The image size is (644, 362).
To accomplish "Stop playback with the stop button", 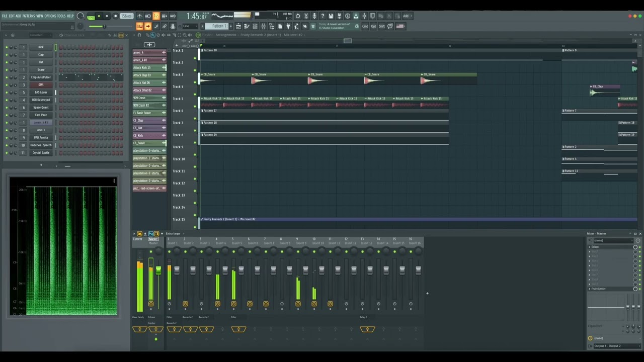I will tap(107, 16).
